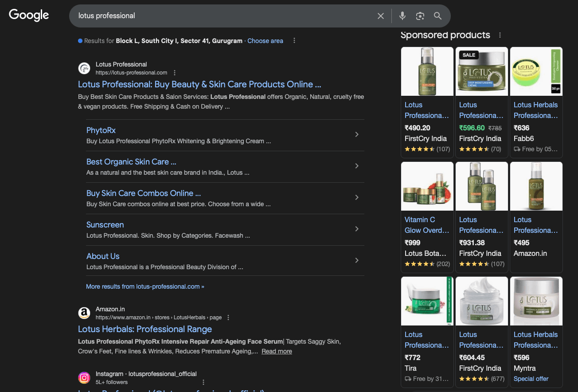Click Amazon.in seller name on ₹495 card
This screenshot has width=578, height=392.
tap(530, 253)
